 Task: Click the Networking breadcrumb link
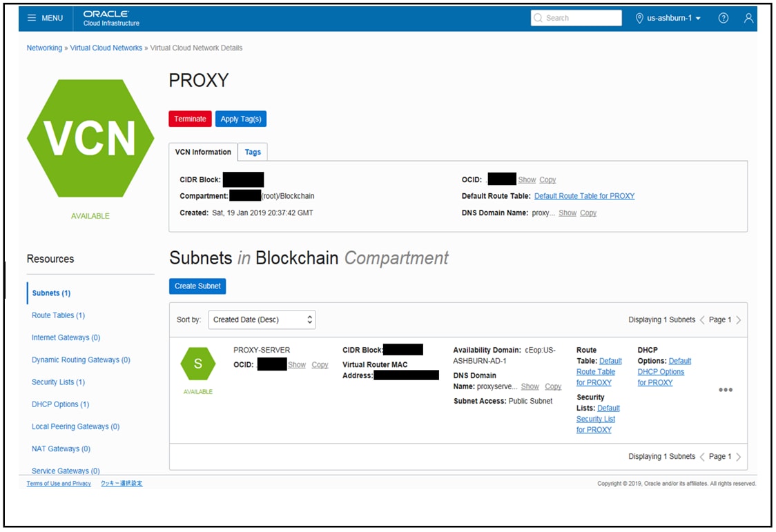pyautogui.click(x=45, y=48)
